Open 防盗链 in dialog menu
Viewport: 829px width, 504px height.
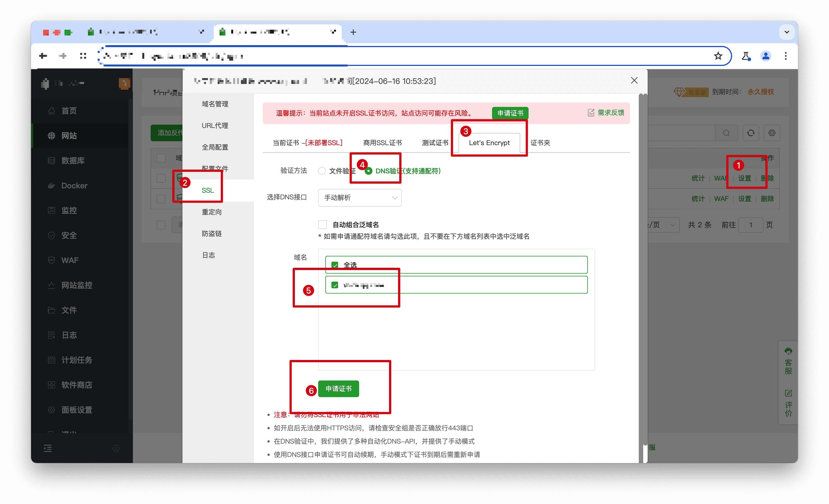coord(212,233)
